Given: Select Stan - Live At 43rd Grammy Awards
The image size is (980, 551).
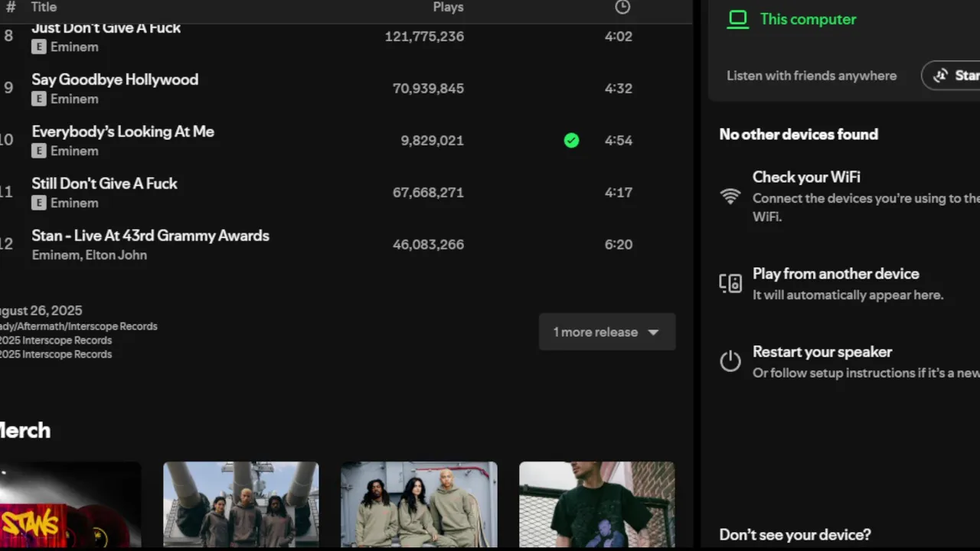Looking at the screenshot, I should 150,236.
